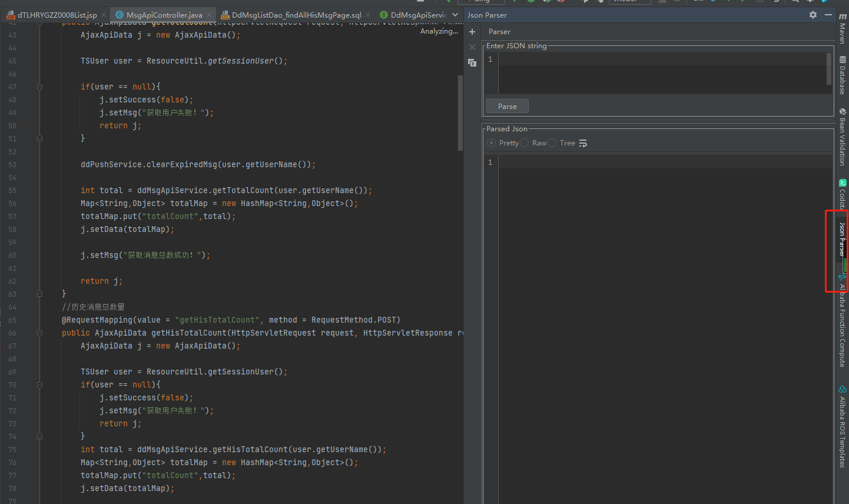
Task: Click into the Enter JSON string field
Action: click(x=662, y=73)
